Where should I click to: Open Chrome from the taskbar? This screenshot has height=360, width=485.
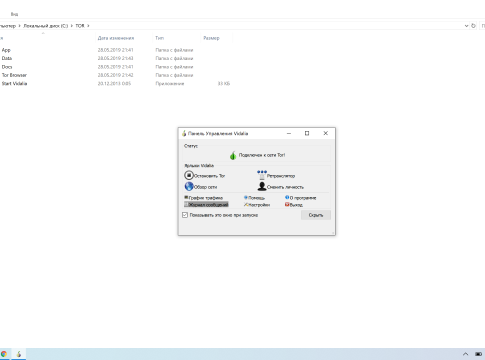point(4,354)
